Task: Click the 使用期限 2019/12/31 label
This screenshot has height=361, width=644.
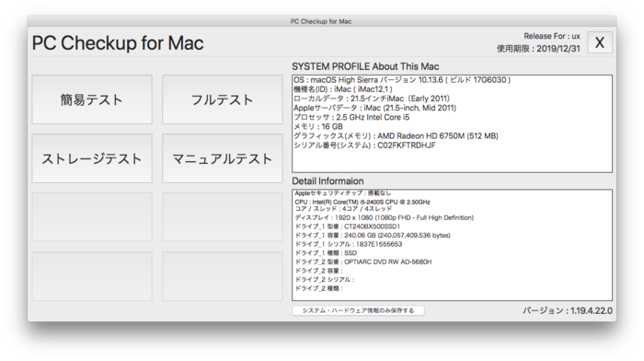Action: [x=538, y=49]
